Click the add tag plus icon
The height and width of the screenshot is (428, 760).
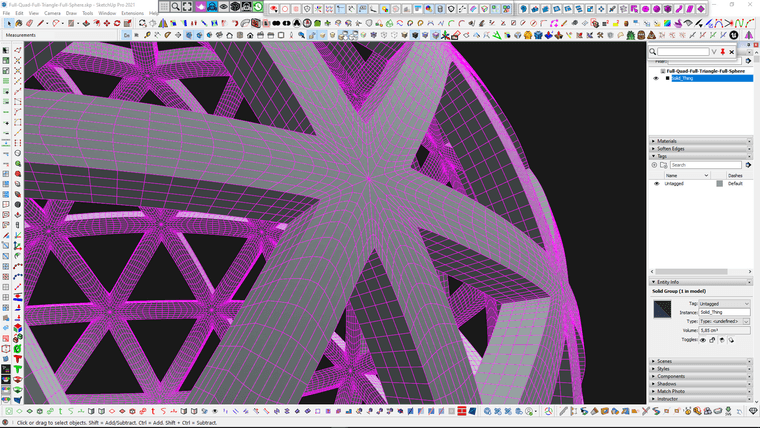click(x=654, y=165)
